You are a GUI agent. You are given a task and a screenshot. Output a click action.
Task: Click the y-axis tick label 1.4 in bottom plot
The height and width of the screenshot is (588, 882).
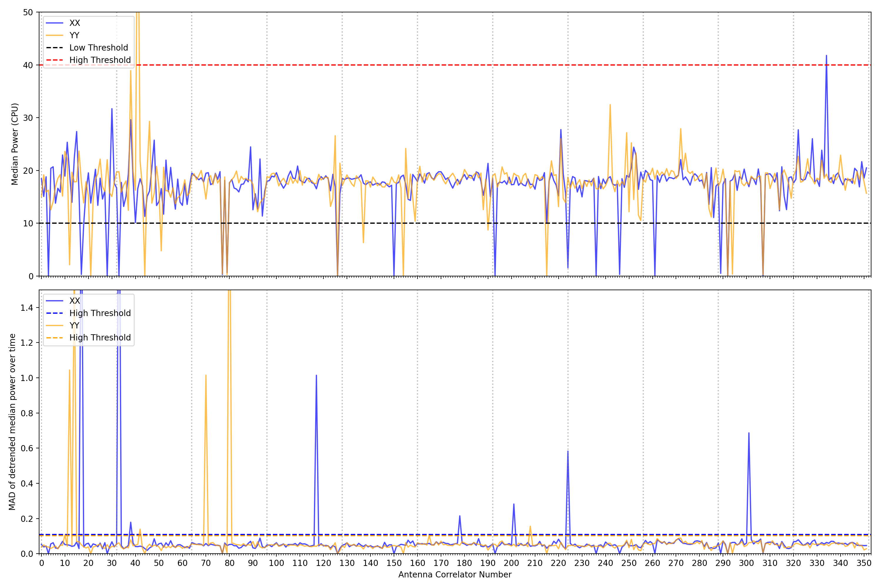pos(27,308)
